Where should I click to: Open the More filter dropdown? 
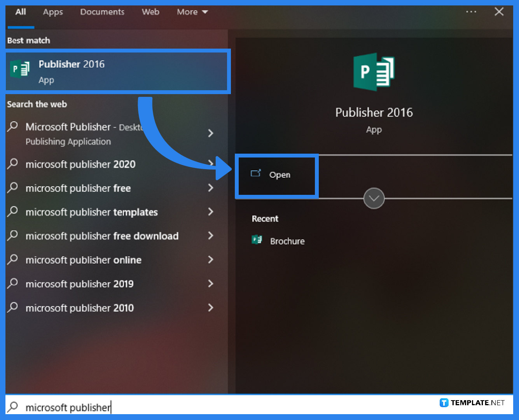192,12
